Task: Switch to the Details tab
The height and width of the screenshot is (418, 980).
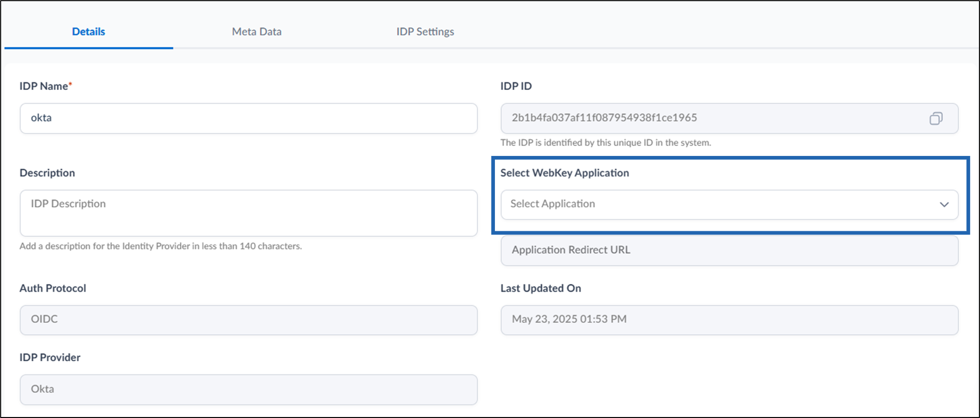Action: point(89,32)
